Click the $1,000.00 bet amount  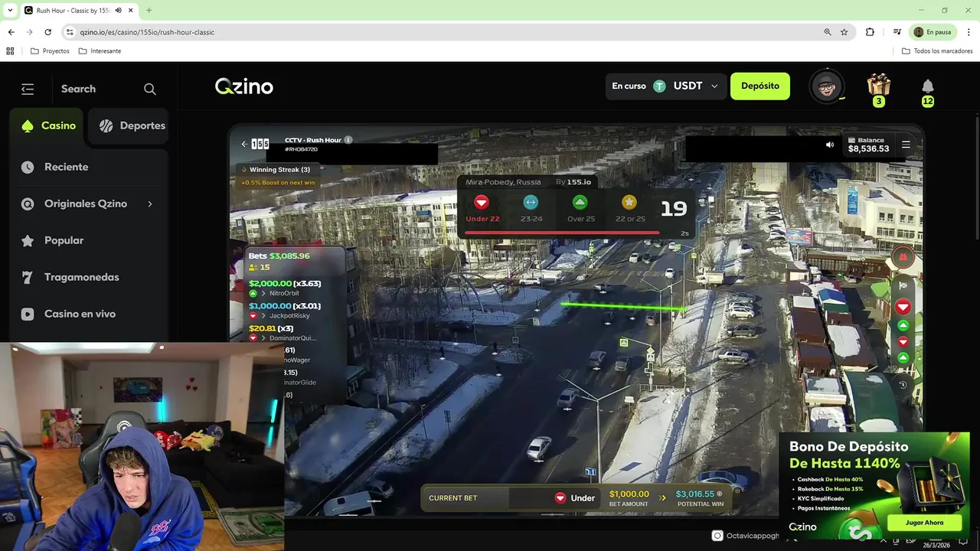629,494
